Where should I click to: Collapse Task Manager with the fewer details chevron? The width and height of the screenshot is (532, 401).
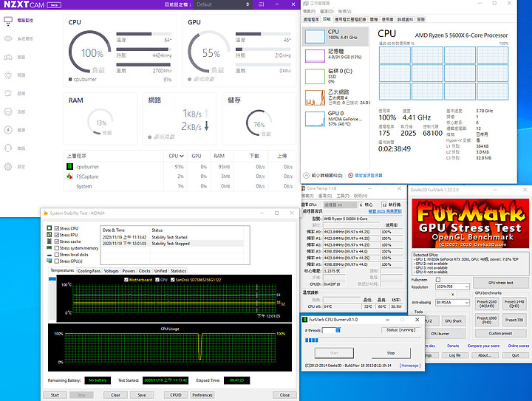(306, 175)
